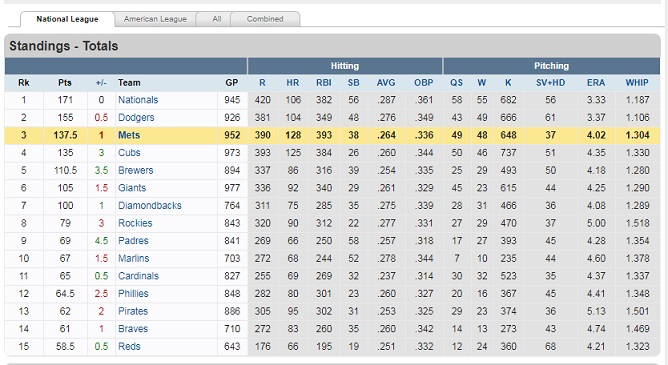Switch to the American League tab
The height and width of the screenshot is (365, 668).
point(155,19)
